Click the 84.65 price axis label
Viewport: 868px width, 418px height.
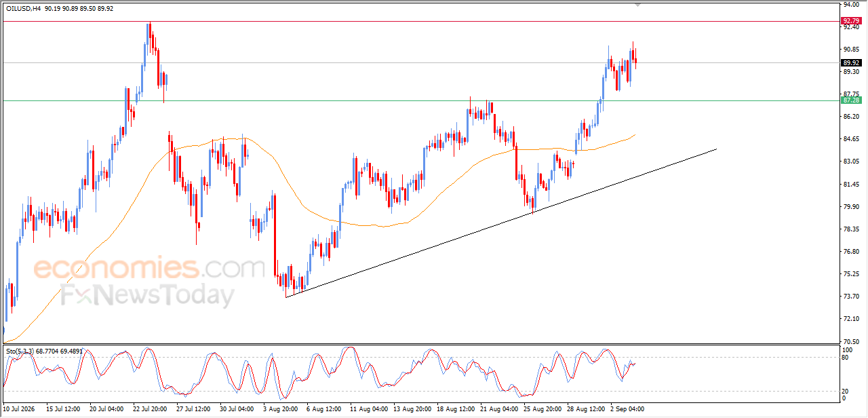point(851,139)
